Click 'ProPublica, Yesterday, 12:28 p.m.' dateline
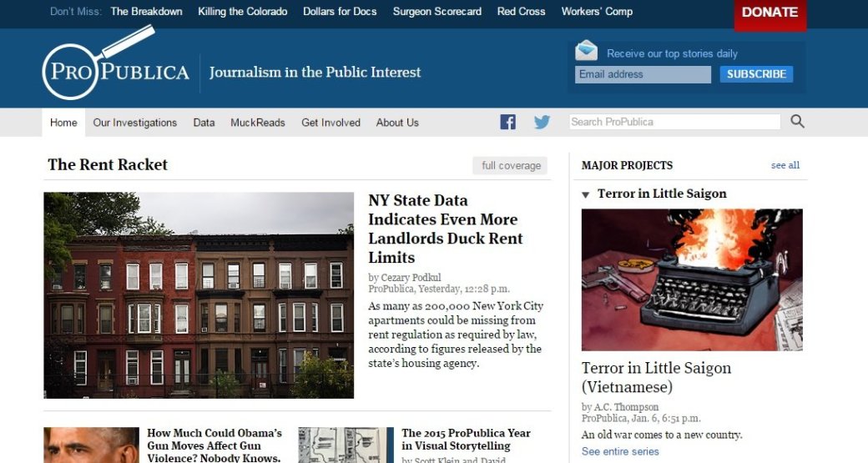 pos(439,289)
